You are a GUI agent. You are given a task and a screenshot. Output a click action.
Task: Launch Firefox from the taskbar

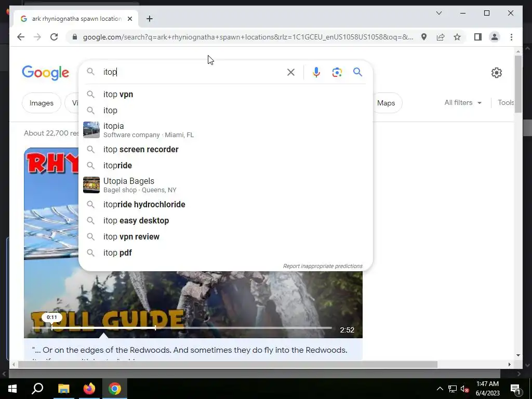point(89,389)
